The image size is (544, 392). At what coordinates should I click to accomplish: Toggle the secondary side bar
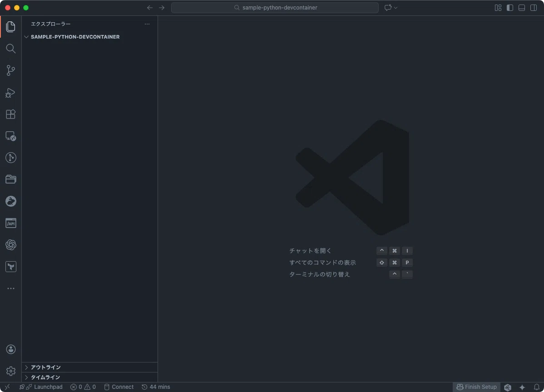click(x=534, y=8)
